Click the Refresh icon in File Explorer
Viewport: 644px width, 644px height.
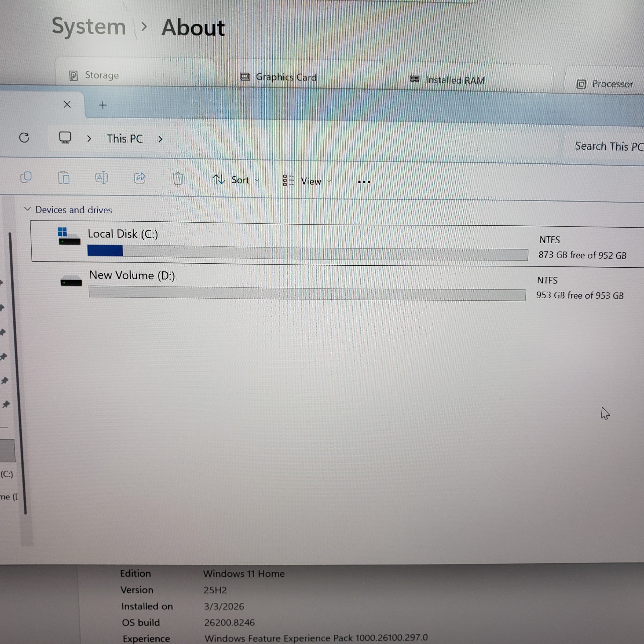pyautogui.click(x=24, y=138)
